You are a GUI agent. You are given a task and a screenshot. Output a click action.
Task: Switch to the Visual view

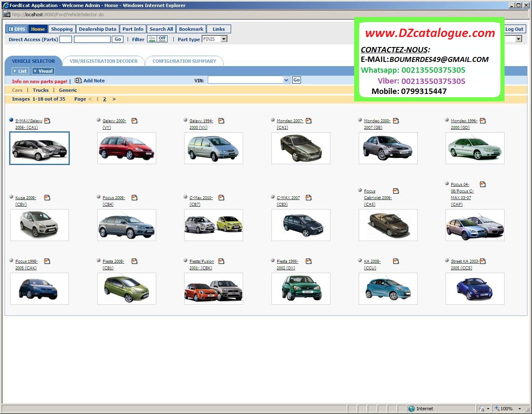[x=44, y=71]
